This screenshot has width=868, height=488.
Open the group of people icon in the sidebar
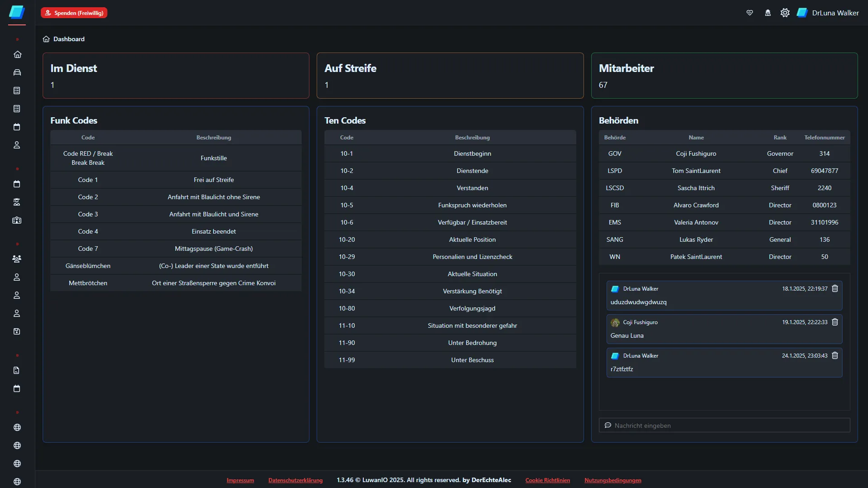pos(17,259)
